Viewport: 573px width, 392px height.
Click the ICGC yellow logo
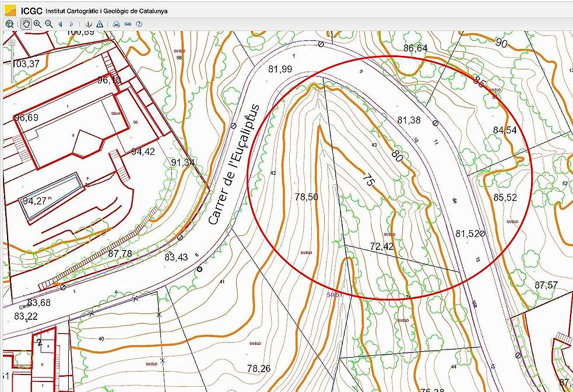[10, 10]
